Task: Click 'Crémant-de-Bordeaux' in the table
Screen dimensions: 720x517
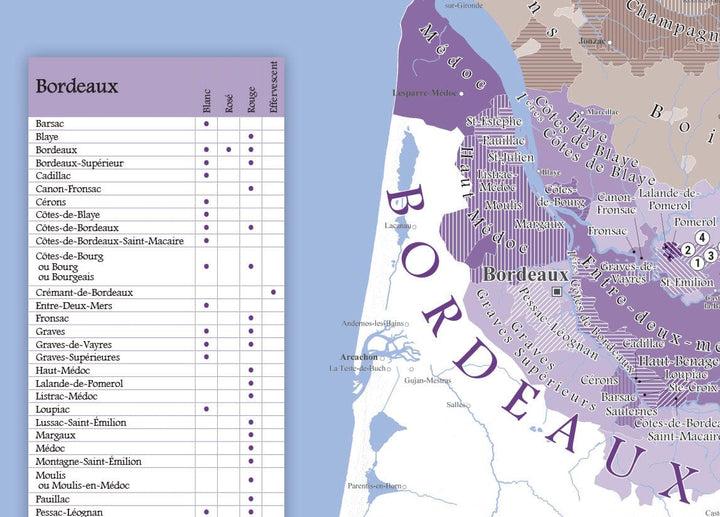Action: (84, 292)
